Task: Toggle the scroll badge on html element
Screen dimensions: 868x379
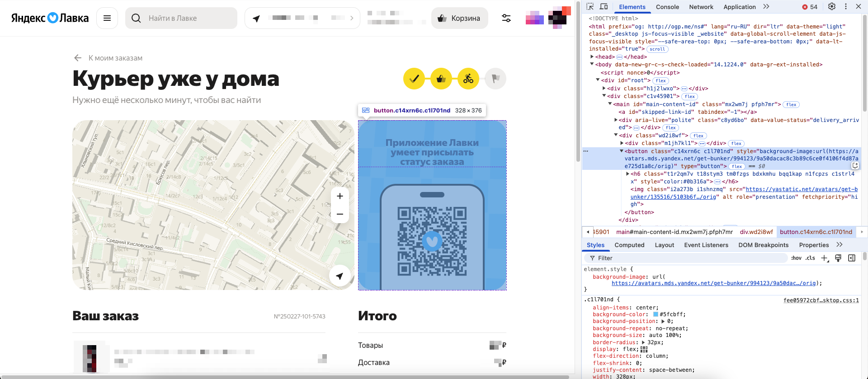Action: coord(657,49)
